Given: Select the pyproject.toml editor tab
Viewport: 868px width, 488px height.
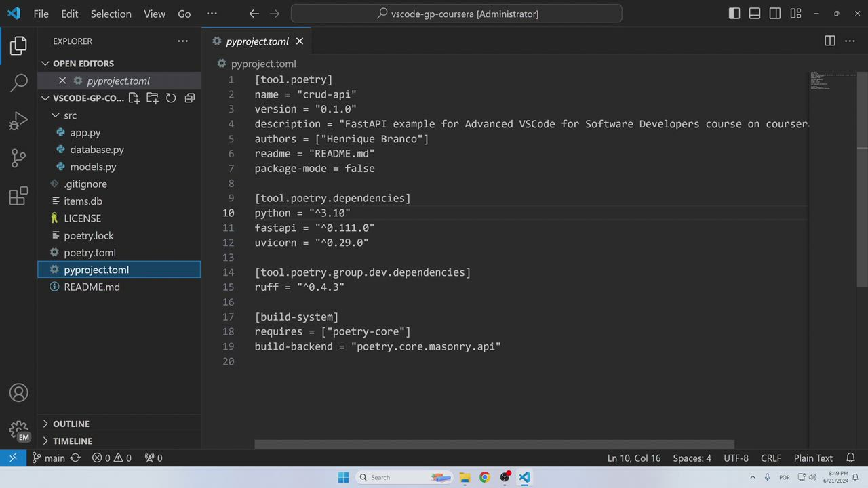Looking at the screenshot, I should (257, 41).
